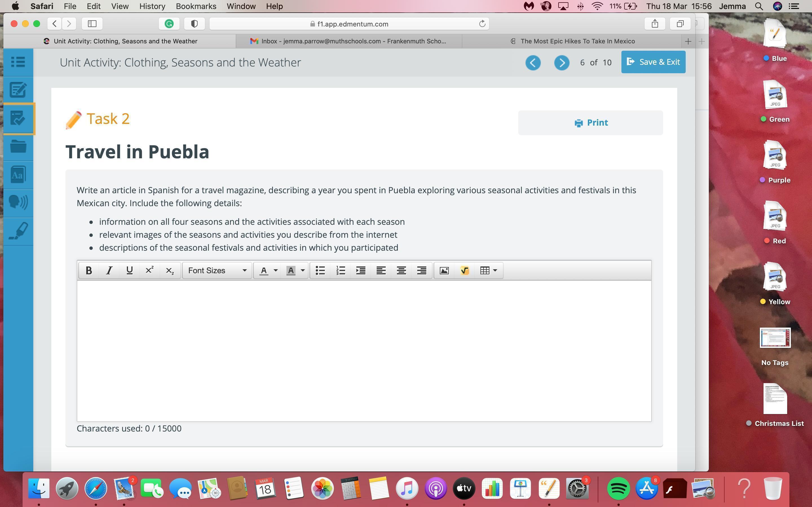The width and height of the screenshot is (812, 507).
Task: Insert an image with the picture icon
Action: (444, 271)
